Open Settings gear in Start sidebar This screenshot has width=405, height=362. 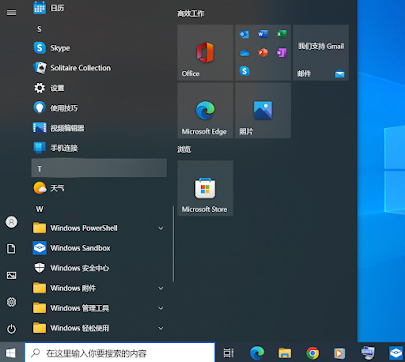tap(11, 302)
